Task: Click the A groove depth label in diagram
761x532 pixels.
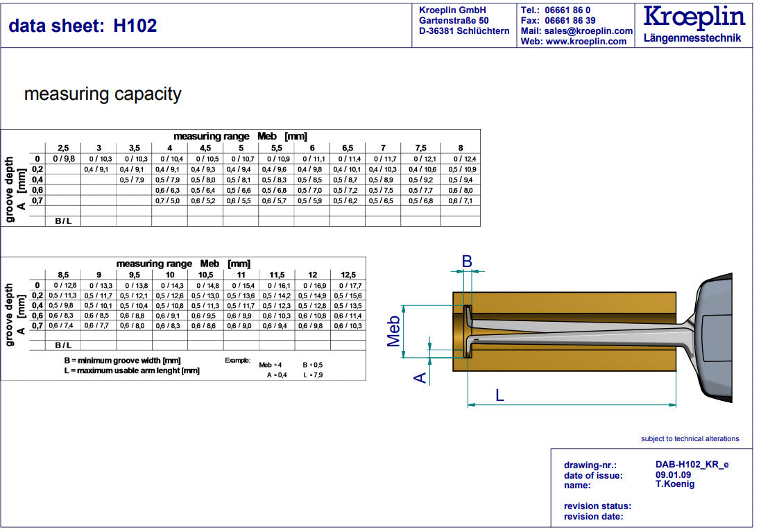Action: (x=420, y=377)
